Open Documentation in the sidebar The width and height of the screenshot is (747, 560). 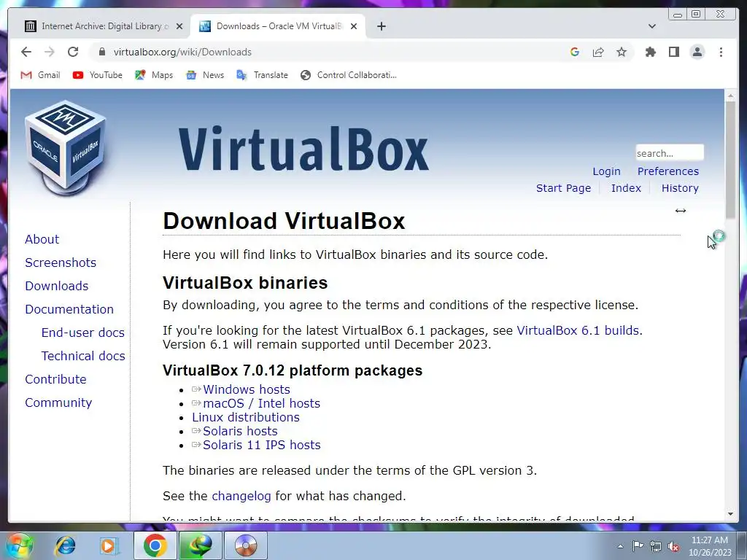(x=69, y=309)
